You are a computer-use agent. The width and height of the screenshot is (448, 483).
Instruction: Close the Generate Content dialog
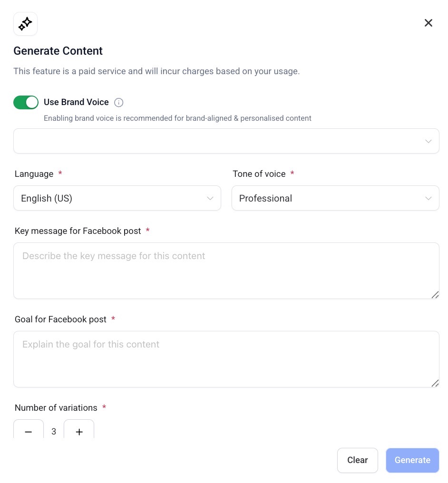428,23
